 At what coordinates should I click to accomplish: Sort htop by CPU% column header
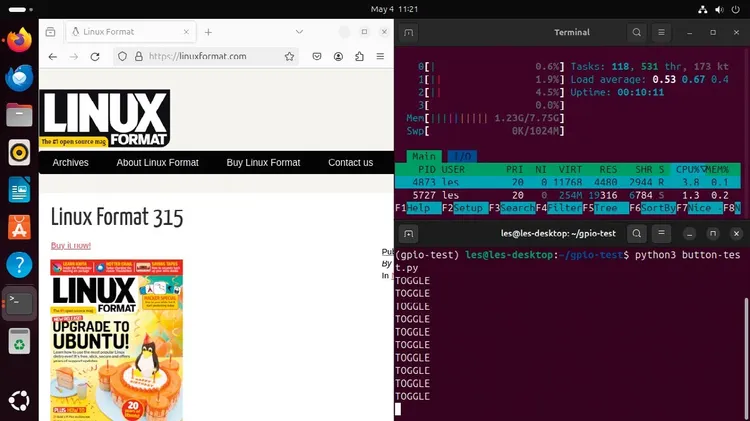(x=690, y=169)
